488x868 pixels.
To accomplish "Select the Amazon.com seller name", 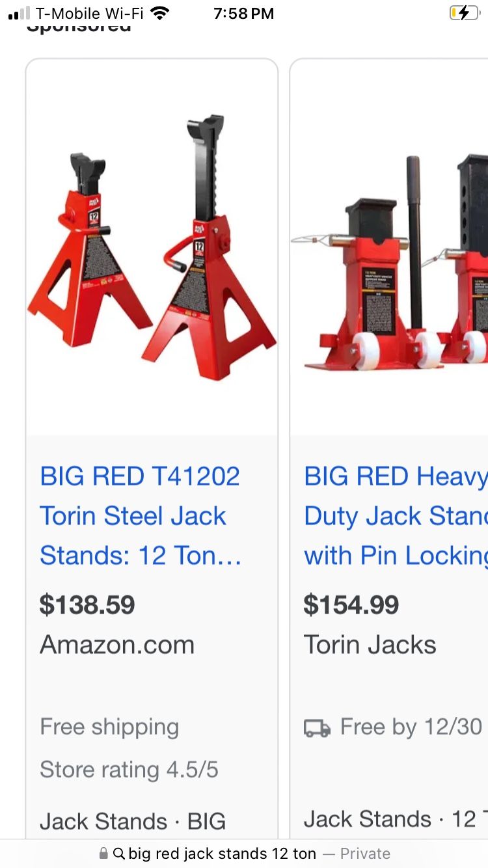I will pos(117,645).
